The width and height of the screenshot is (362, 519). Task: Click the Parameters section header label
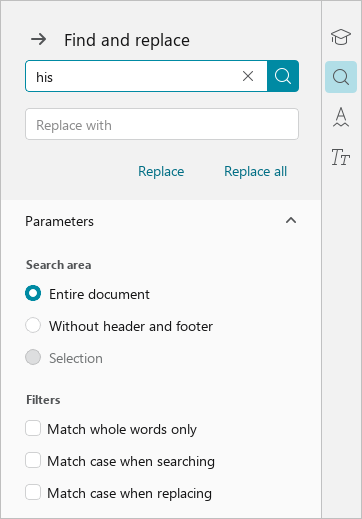[60, 221]
